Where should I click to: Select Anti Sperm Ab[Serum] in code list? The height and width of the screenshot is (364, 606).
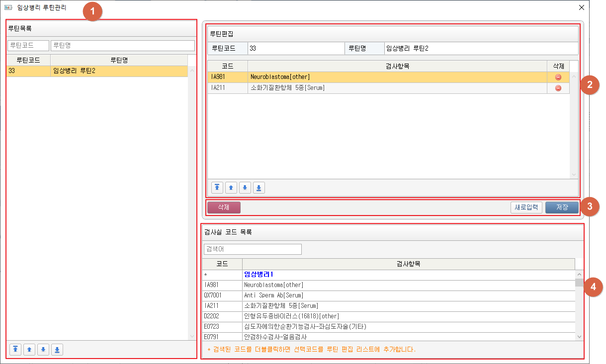pyautogui.click(x=273, y=295)
